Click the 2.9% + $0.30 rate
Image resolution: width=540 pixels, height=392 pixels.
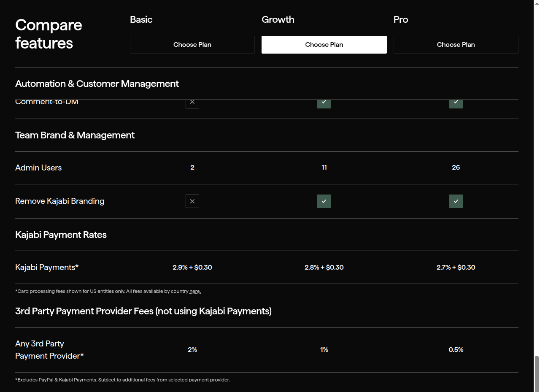coord(192,267)
